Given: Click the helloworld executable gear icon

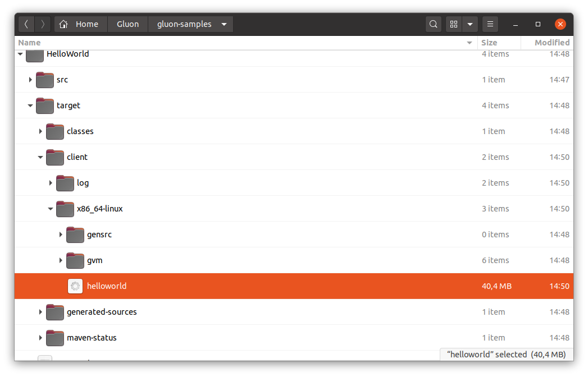Looking at the screenshot, I should [x=75, y=286].
